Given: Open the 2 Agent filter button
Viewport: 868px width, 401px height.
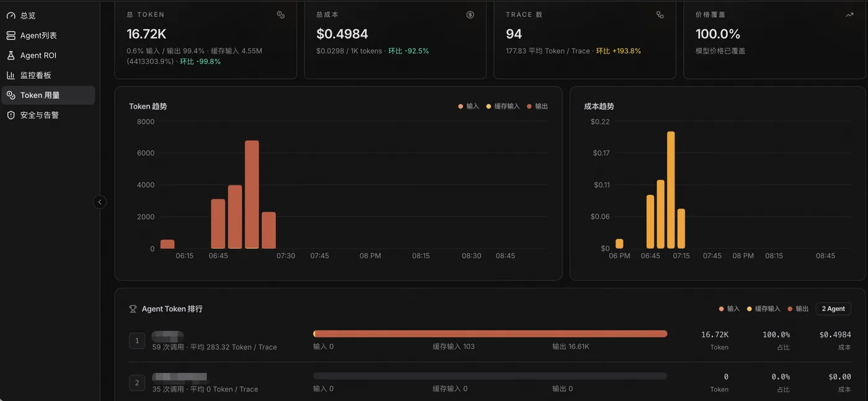Looking at the screenshot, I should tap(833, 309).
